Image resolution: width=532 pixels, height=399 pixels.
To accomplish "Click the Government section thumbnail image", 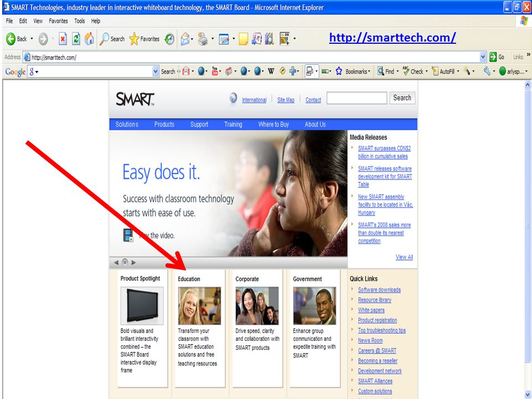I will 315,306.
